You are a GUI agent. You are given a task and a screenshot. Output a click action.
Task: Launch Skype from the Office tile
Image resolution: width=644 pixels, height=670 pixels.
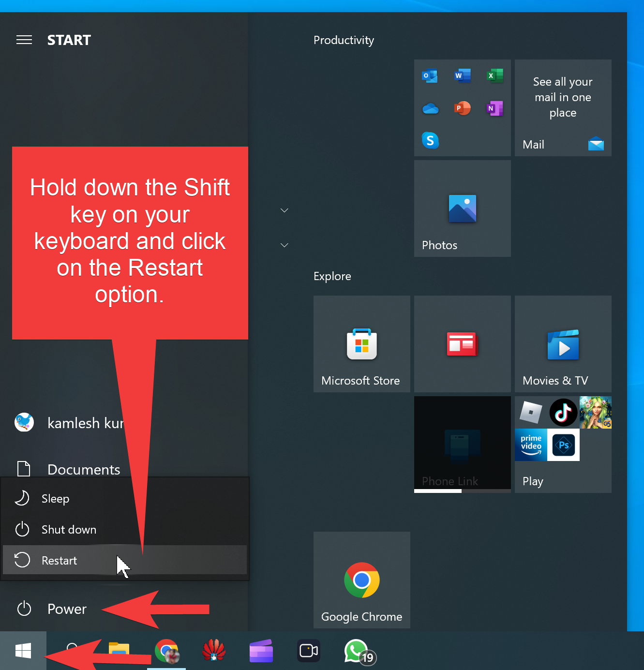pyautogui.click(x=430, y=140)
